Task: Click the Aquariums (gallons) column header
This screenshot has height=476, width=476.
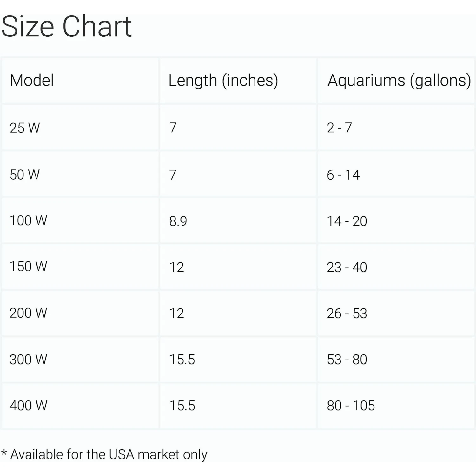Action: [x=399, y=80]
